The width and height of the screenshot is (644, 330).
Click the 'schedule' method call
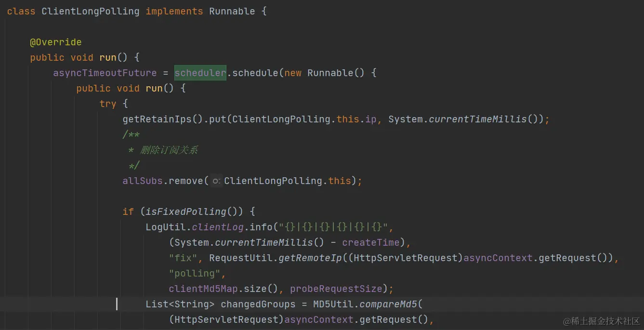[255, 73]
